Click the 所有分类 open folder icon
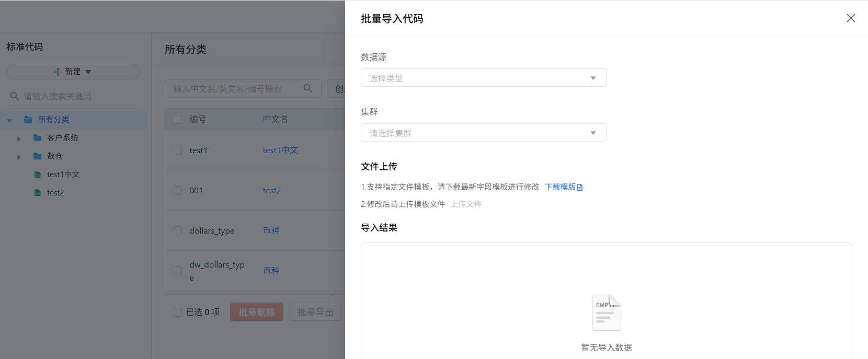Viewport: 868px width, 359px height. click(28, 120)
